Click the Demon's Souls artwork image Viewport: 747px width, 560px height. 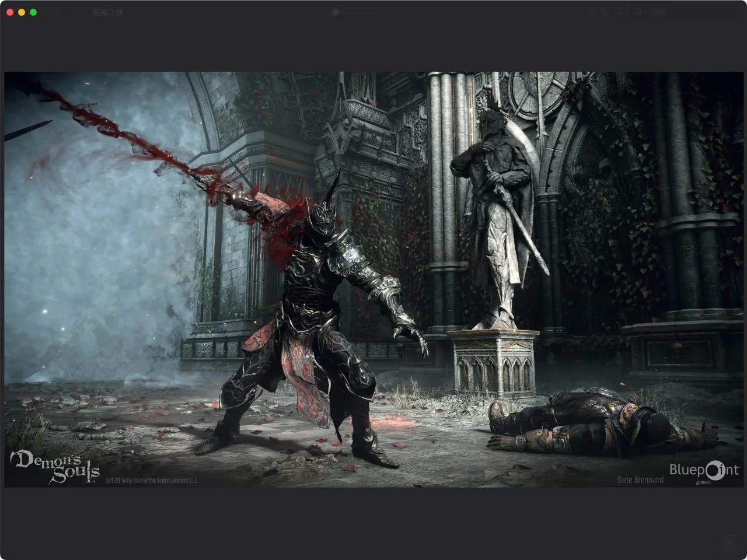click(x=373, y=279)
